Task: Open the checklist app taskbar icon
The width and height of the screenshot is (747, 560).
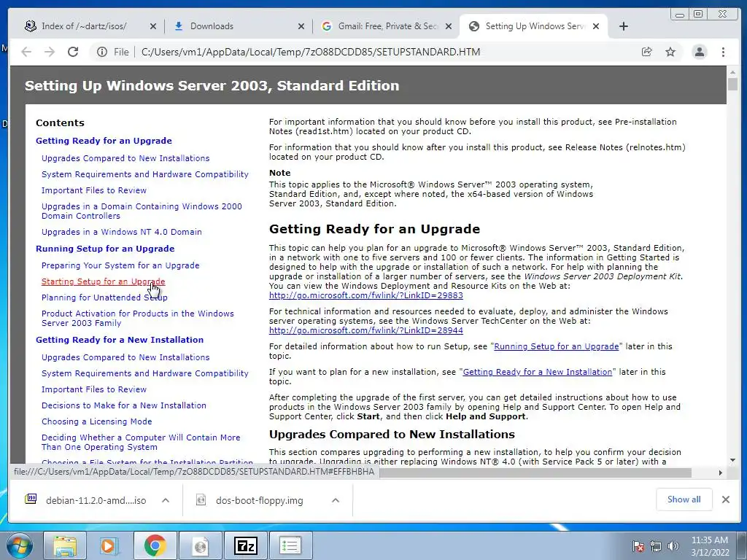Action: (x=290, y=545)
